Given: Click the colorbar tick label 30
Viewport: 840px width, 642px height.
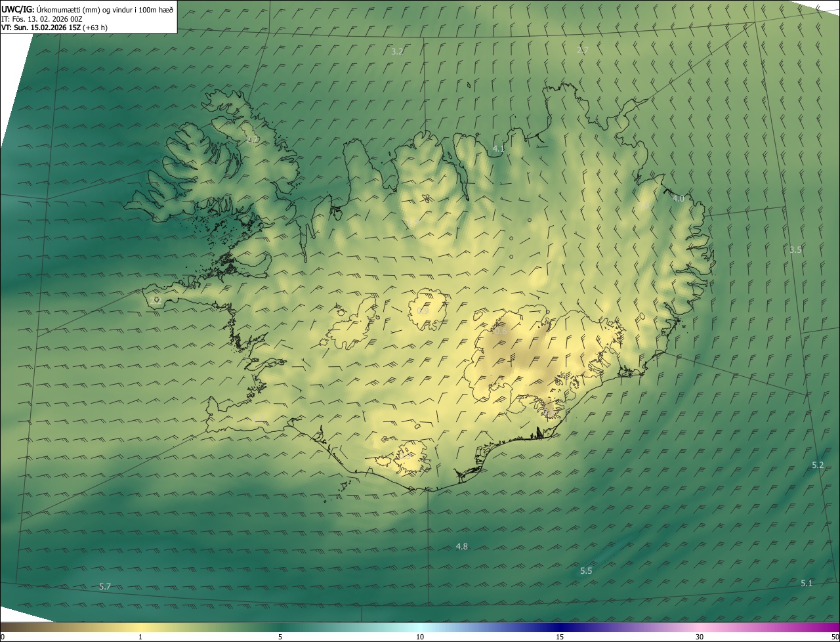Looking at the screenshot, I should pos(700,637).
